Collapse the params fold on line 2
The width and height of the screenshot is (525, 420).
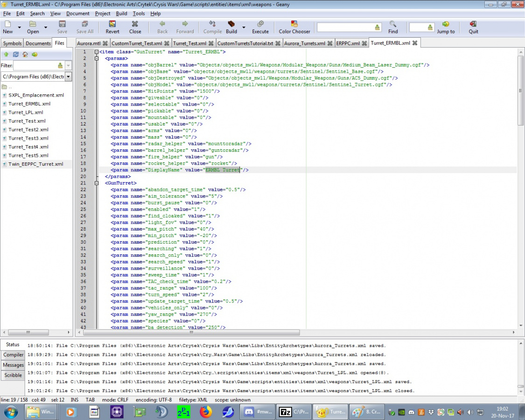(96, 58)
